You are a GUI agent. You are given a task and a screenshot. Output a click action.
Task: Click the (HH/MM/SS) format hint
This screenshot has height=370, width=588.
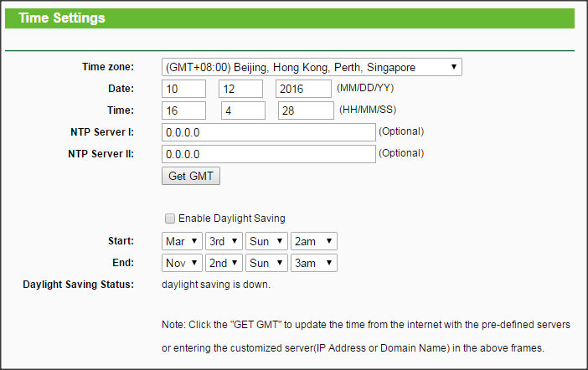(368, 110)
